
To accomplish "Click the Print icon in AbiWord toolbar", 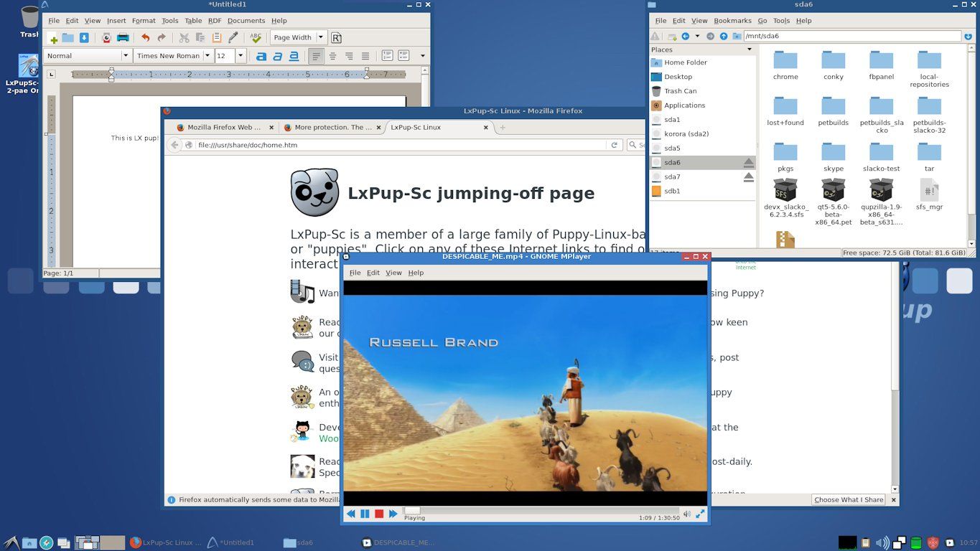I will tap(122, 37).
